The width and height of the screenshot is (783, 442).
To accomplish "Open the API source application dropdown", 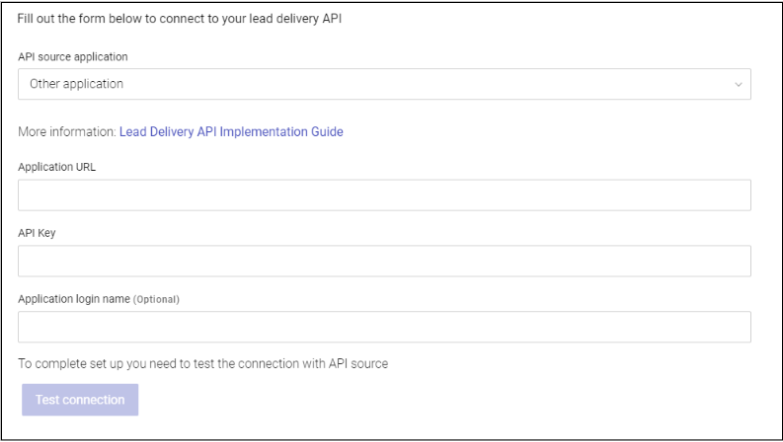I will [384, 84].
